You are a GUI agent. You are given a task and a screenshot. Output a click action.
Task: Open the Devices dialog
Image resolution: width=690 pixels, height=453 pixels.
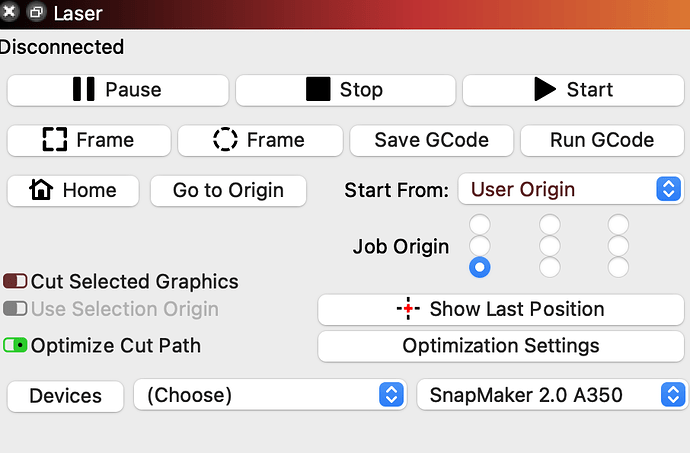click(66, 396)
